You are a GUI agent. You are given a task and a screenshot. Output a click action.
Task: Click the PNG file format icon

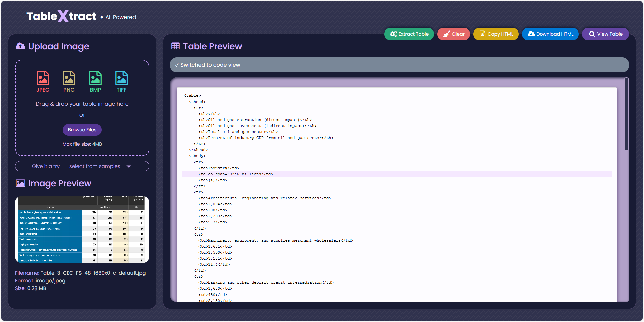[x=69, y=78]
